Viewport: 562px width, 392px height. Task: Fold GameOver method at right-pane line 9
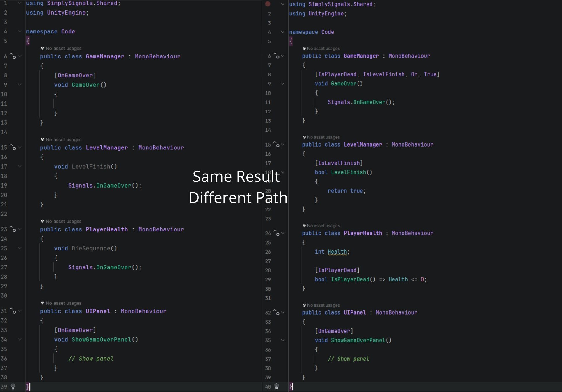pos(282,83)
